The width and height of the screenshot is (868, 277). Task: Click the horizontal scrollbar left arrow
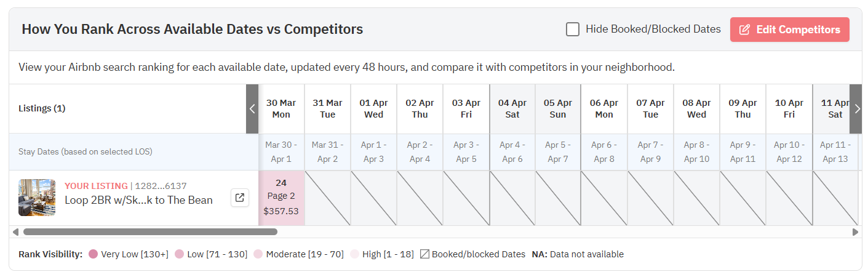pyautogui.click(x=15, y=232)
